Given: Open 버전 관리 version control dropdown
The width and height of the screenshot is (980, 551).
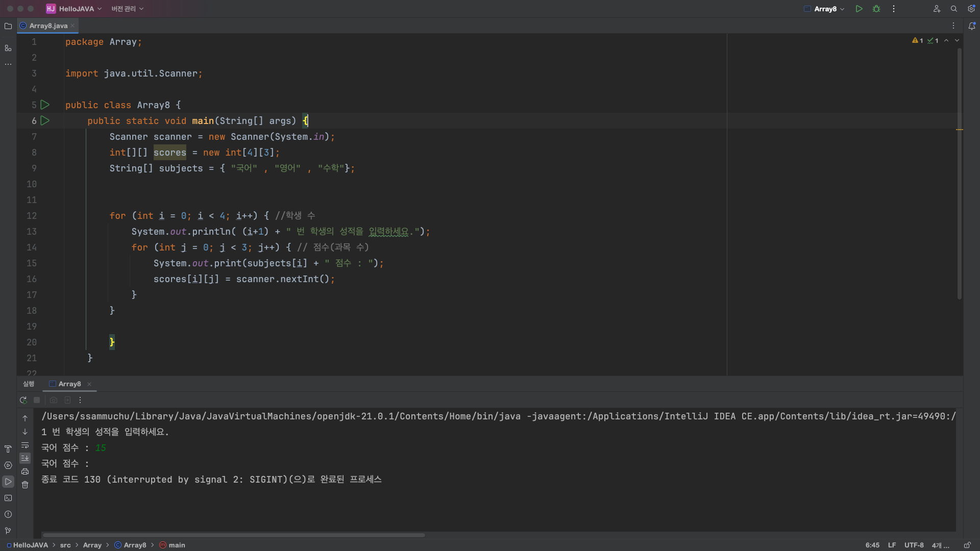Looking at the screenshot, I should [128, 9].
